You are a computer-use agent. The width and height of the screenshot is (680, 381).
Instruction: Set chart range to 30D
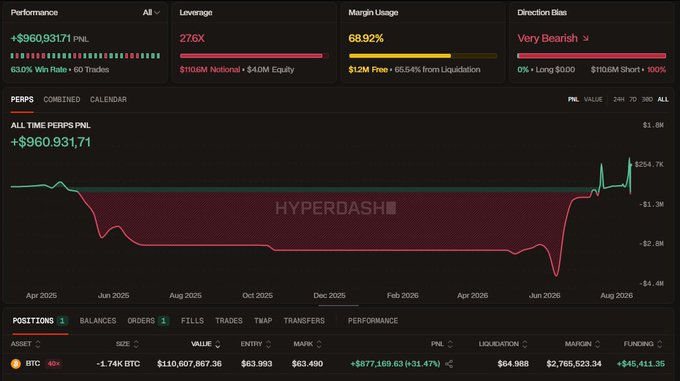[x=647, y=100]
